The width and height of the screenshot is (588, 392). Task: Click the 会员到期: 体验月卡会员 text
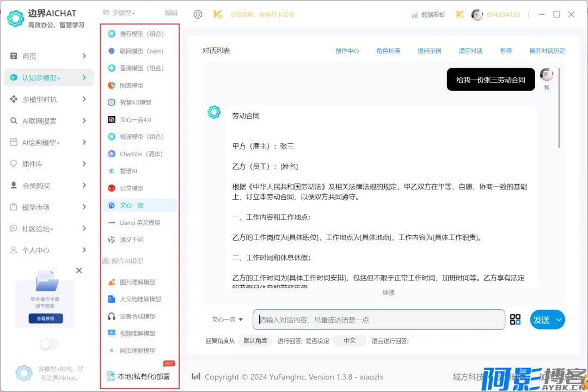click(262, 15)
